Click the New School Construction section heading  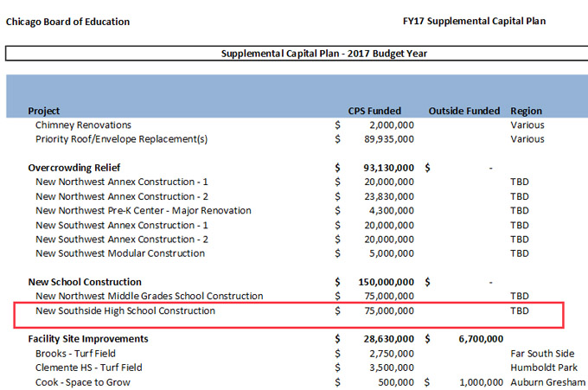pyautogui.click(x=85, y=282)
